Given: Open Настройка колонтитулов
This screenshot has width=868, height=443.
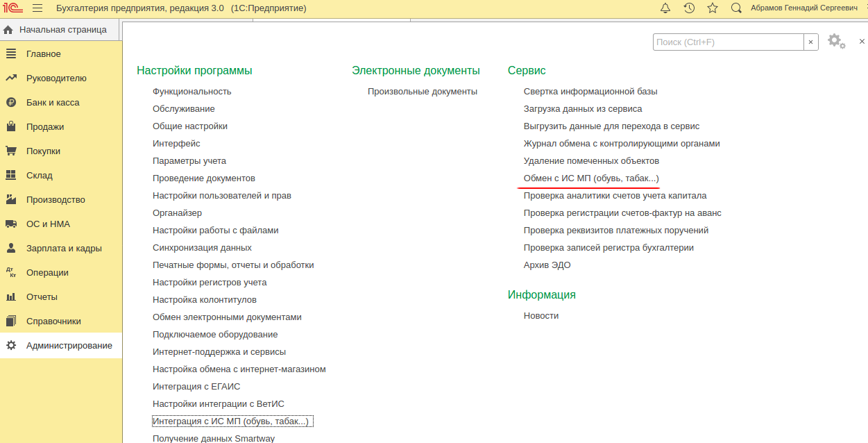Looking at the screenshot, I should (x=205, y=299).
